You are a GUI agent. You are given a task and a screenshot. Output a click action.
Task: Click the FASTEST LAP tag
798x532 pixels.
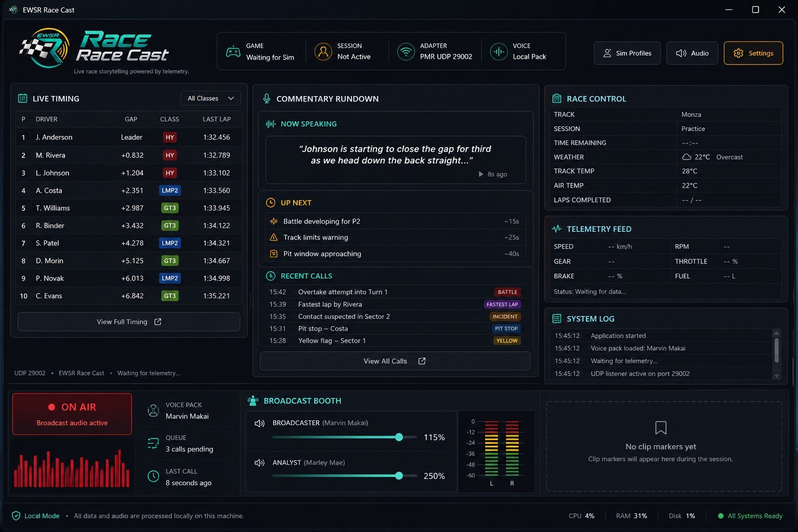[x=502, y=304]
